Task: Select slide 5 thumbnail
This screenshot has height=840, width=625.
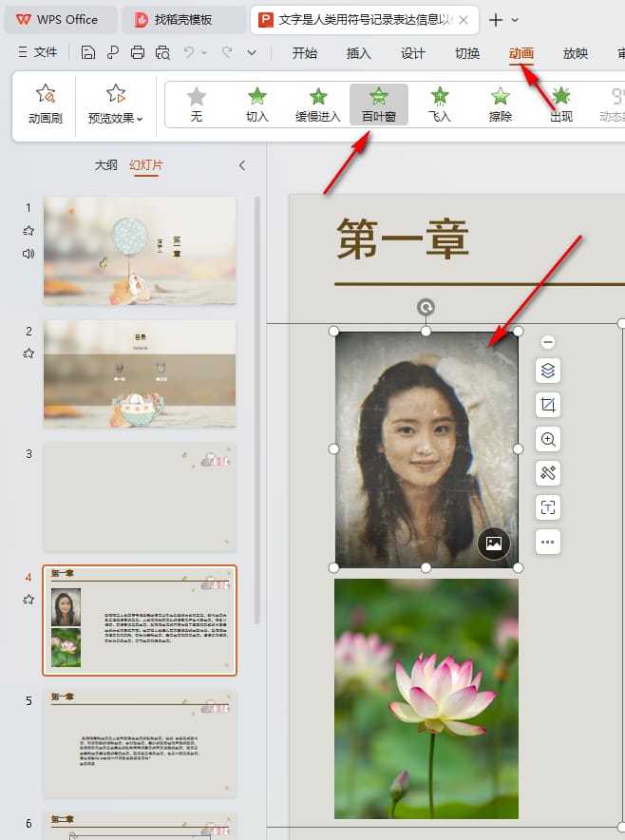Action: tap(140, 744)
